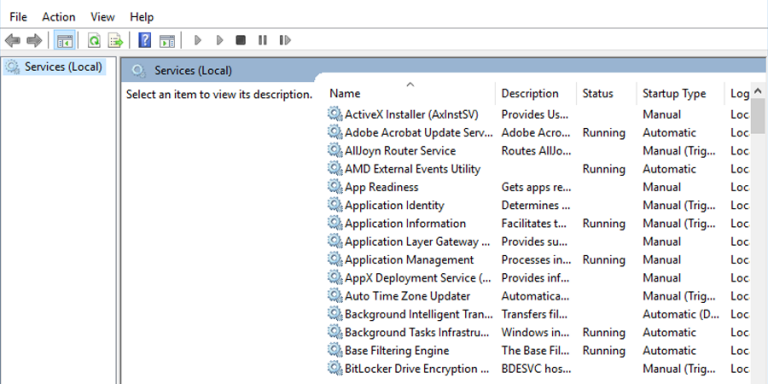Viewport: 768px width, 384px height.
Task: Click the Refresh toolbar icon
Action: click(94, 41)
